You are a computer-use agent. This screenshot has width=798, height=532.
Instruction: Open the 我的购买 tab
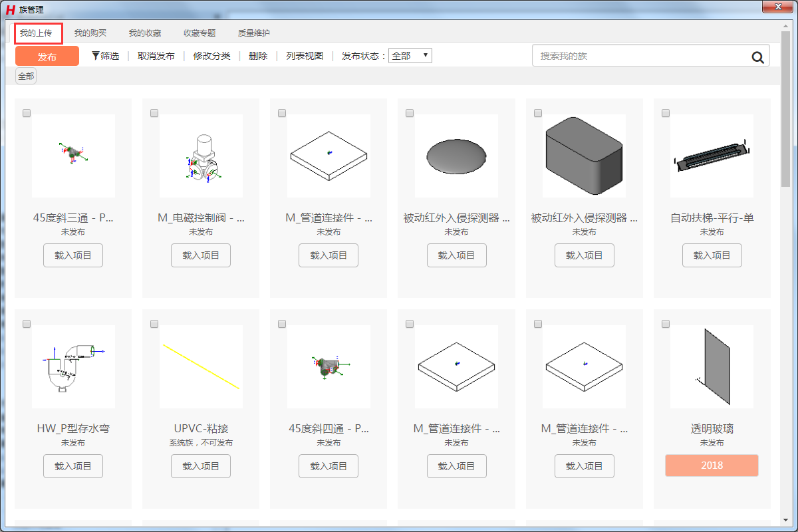(90, 33)
